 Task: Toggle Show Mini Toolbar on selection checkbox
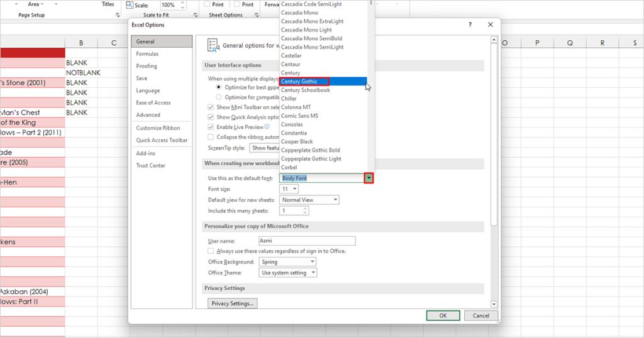211,107
